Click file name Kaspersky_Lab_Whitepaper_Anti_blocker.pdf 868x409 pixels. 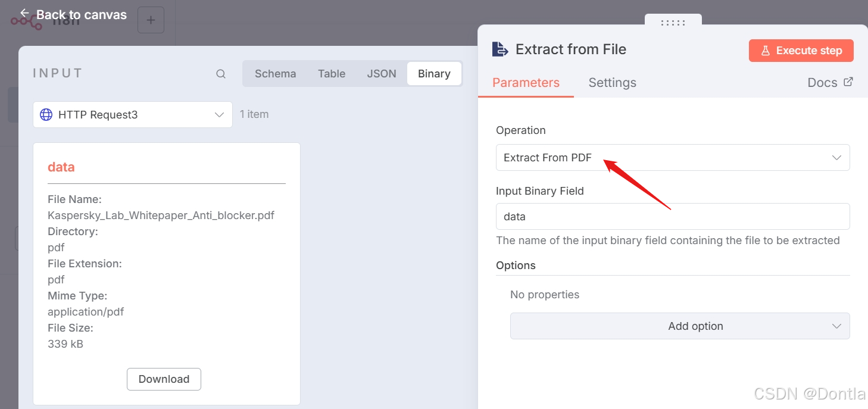pyautogui.click(x=161, y=215)
